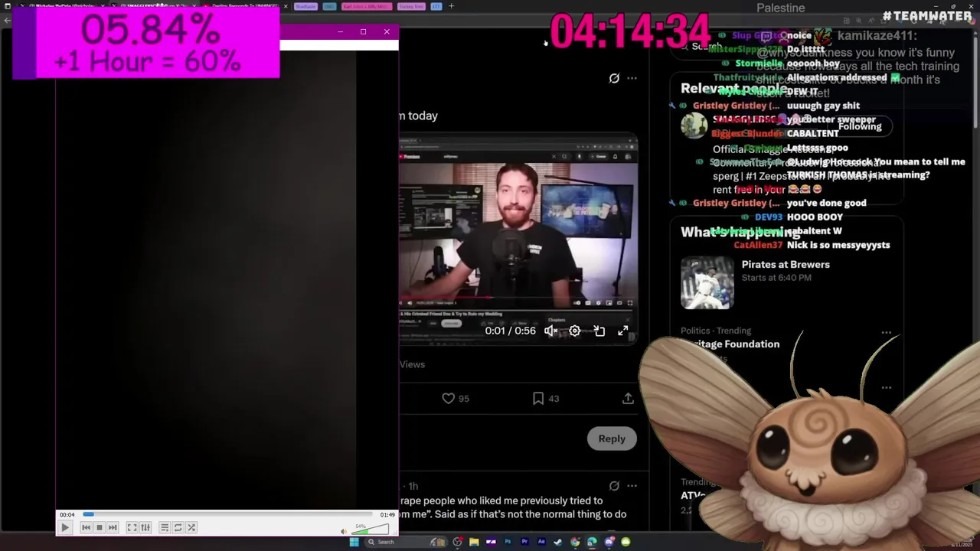980x551 pixels.
Task: Open Discord from the taskbar
Action: [609, 542]
